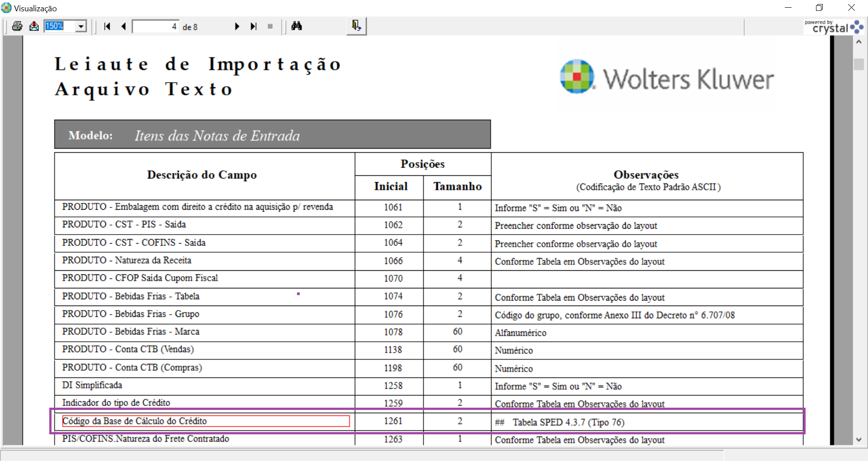Click the Export report icon

tap(34, 26)
